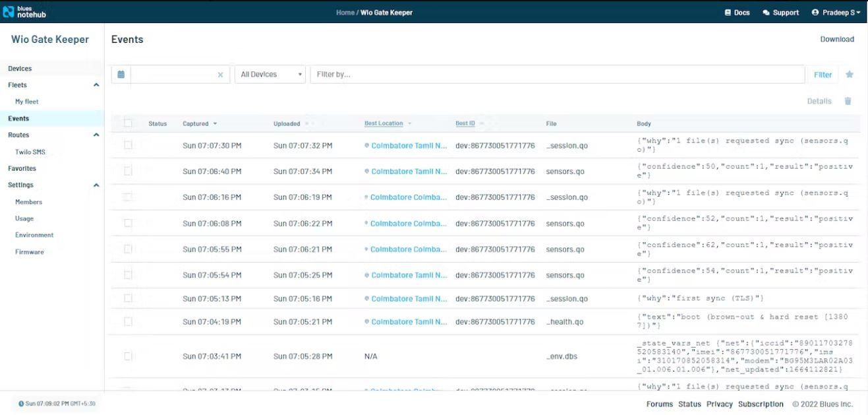Open the All Devices dropdown
This screenshot has width=868, height=415.
270,74
